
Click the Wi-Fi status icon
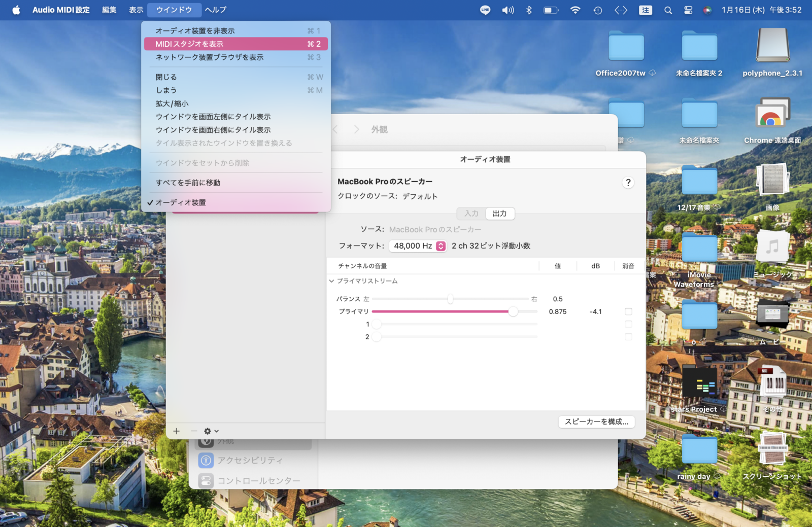575,10
